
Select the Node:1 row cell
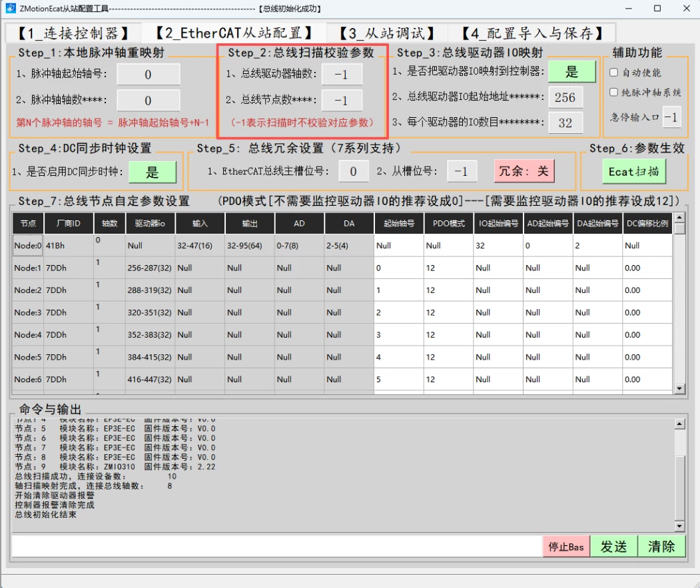coord(28,268)
